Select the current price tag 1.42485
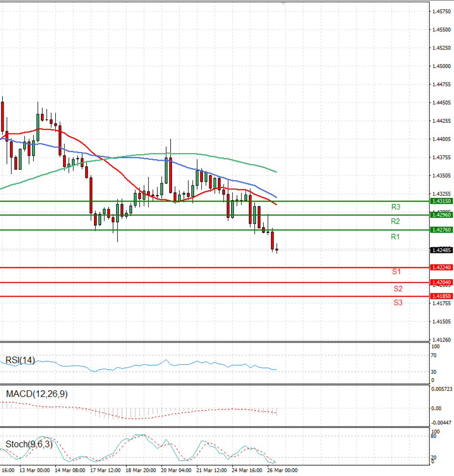454x476 pixels. pos(442,250)
